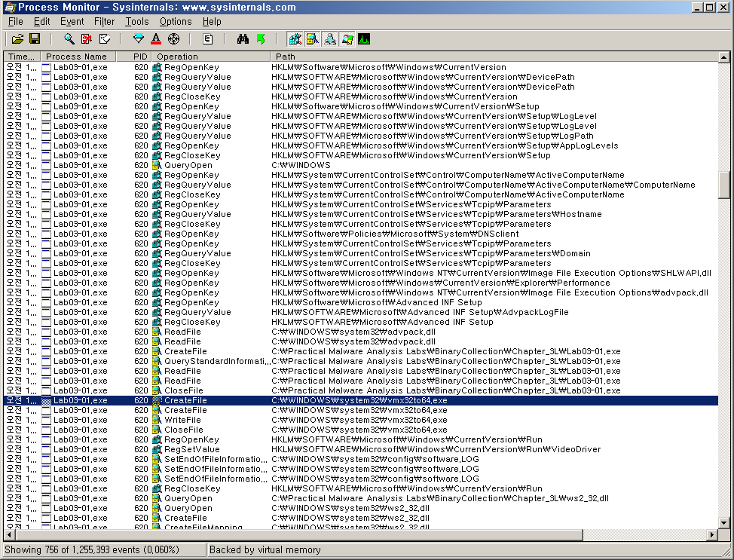Toggle Show Profiling Events graph icon

364,38
